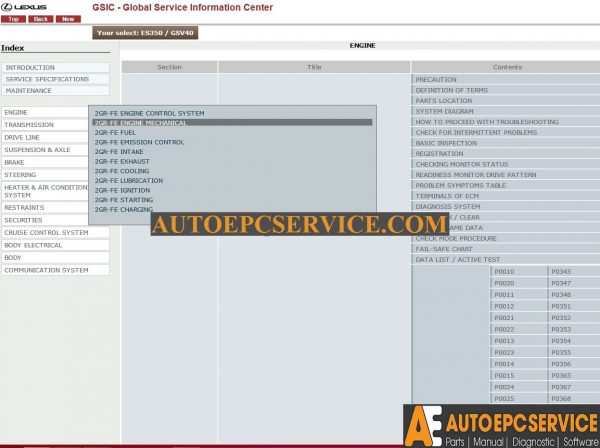This screenshot has width=600, height=448.
Task: Open trouble code P0012
Action: [x=518, y=306]
